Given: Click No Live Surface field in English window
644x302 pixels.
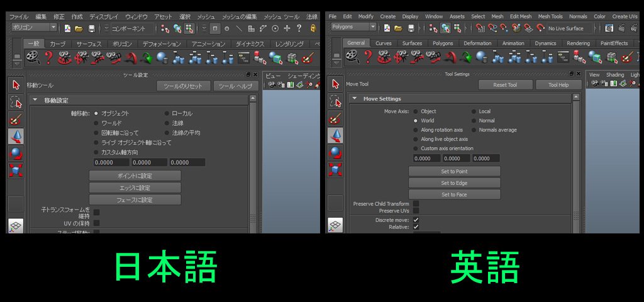Looking at the screenshot, I should pos(570,28).
